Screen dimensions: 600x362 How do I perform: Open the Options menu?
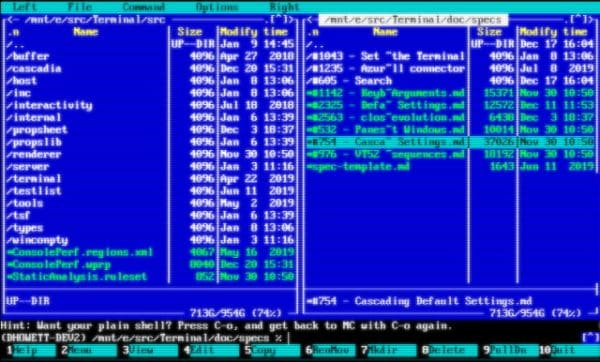click(x=217, y=7)
